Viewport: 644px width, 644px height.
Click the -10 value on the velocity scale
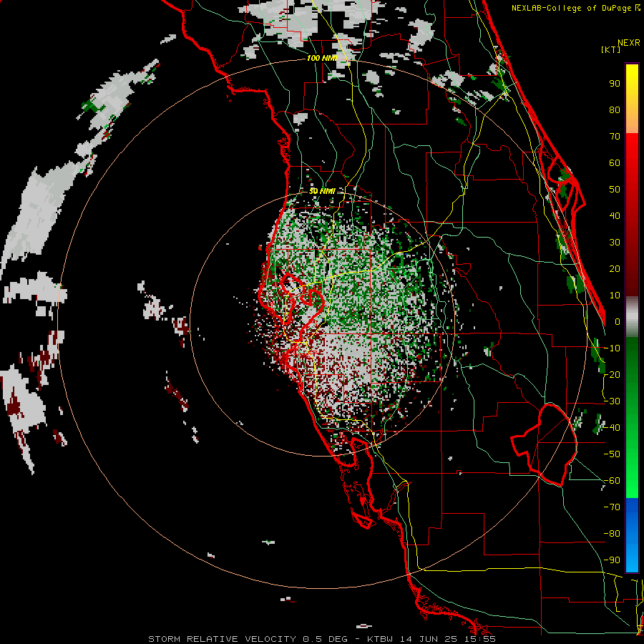pyautogui.click(x=612, y=348)
